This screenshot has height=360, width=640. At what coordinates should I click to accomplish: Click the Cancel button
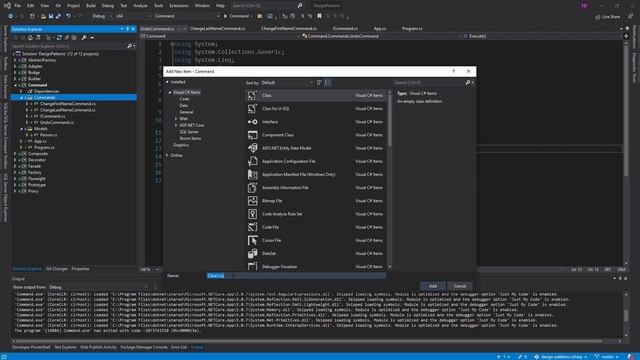460,286
